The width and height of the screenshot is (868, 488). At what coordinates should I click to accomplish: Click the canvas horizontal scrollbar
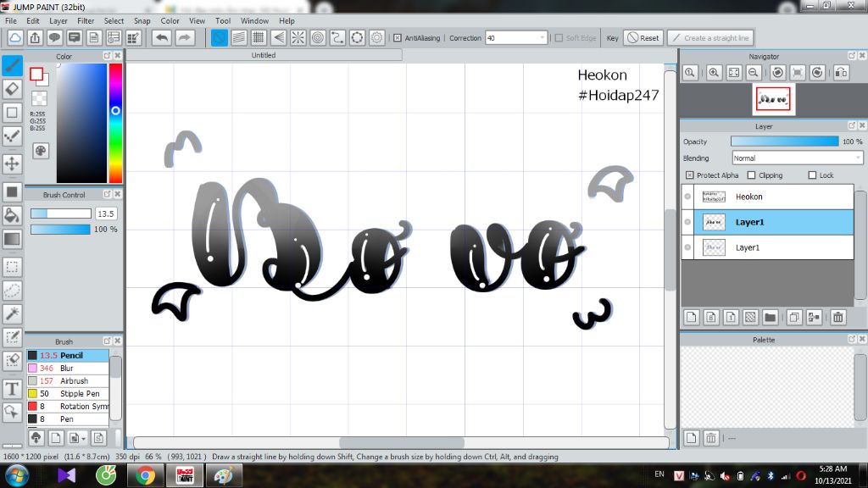(401, 442)
